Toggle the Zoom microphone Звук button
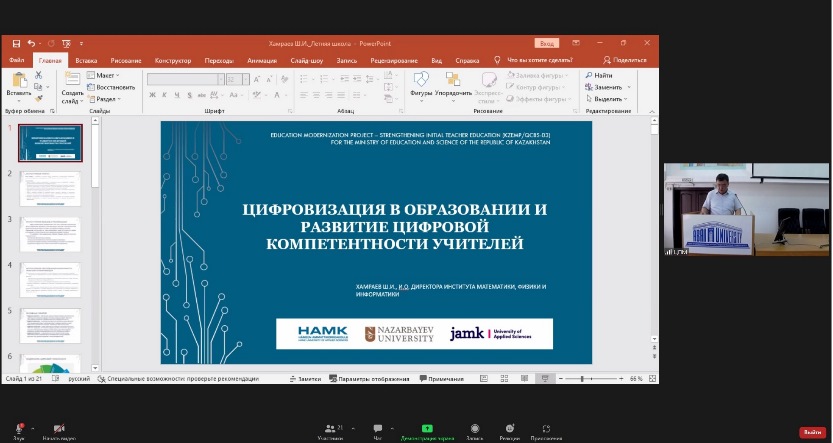The width and height of the screenshot is (833, 443). (x=18, y=428)
